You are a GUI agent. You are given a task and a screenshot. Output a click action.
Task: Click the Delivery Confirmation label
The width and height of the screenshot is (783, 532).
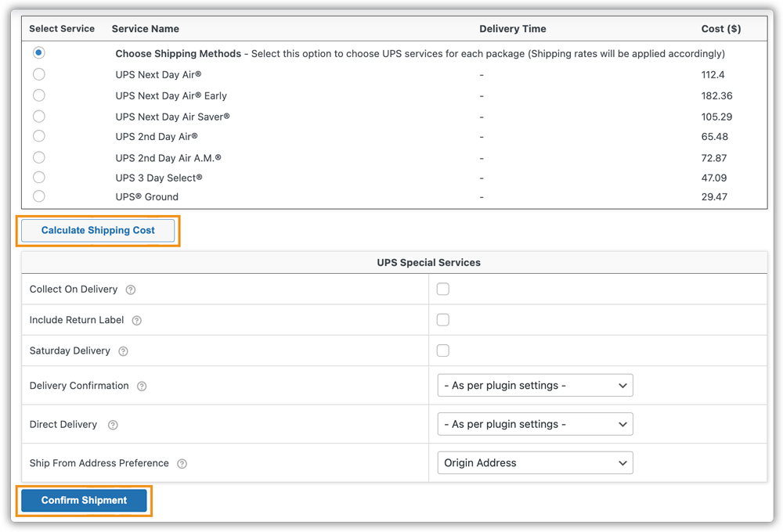point(79,386)
